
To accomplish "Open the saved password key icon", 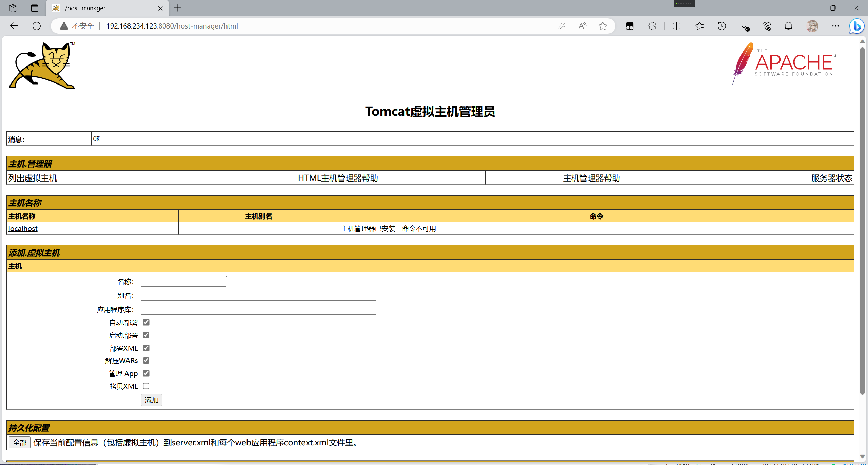I will pos(562,26).
